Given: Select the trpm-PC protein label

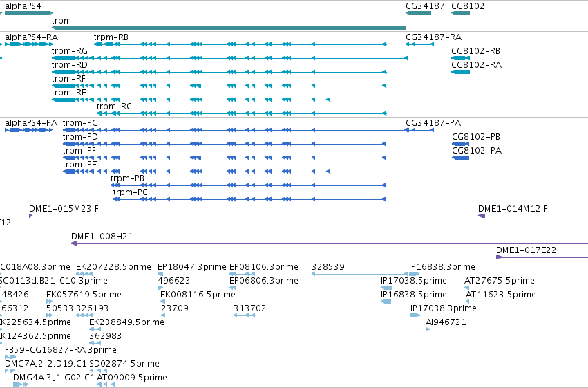Looking at the screenshot, I should [131, 192].
